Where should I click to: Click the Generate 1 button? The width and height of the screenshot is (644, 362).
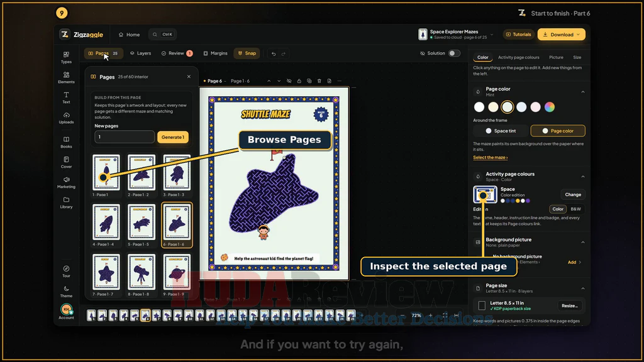pos(173,137)
